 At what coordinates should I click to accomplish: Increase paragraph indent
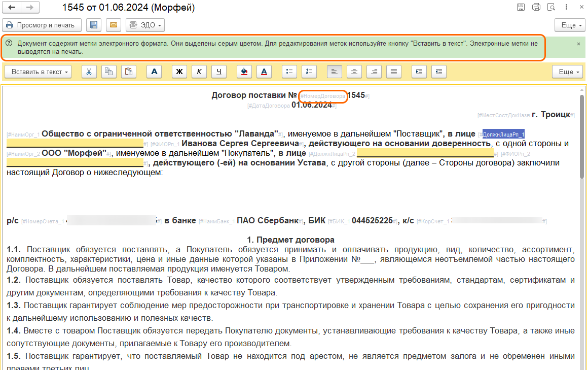(419, 72)
